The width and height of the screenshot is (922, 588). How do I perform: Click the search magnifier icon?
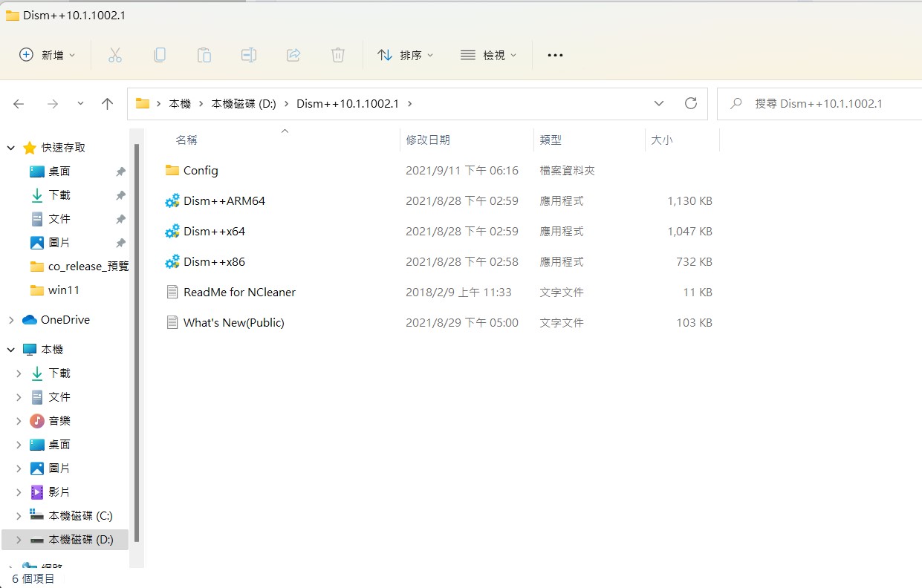(x=736, y=103)
